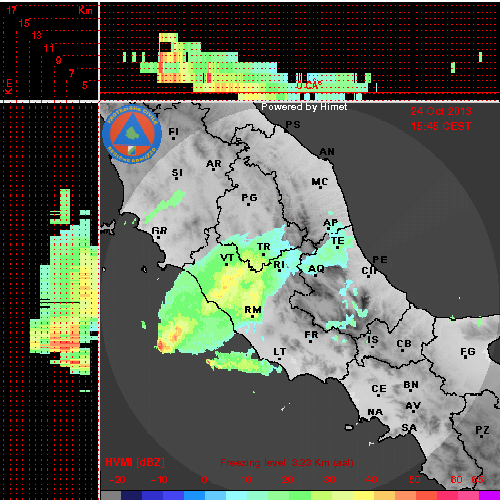Click the '-20' dBZ scale value

[117, 480]
